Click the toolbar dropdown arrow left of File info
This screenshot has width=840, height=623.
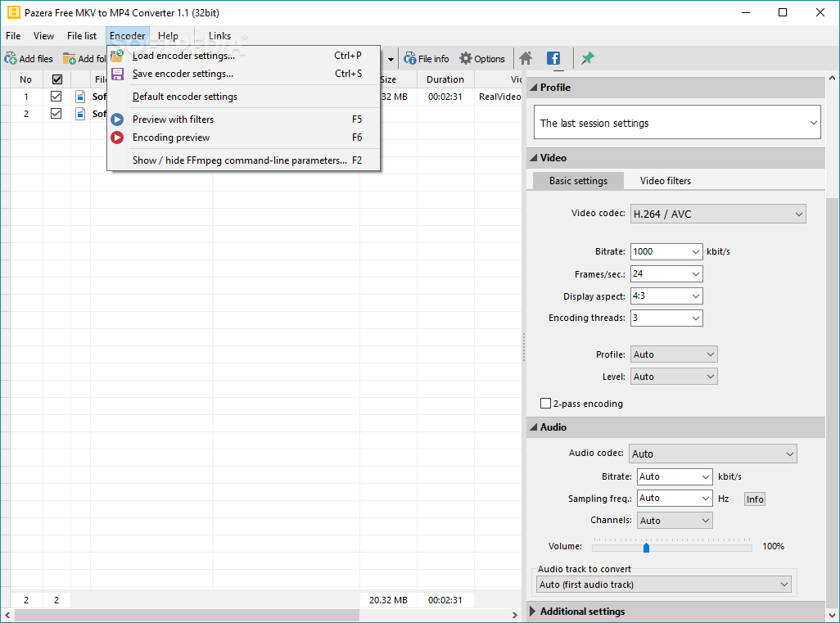[391, 59]
